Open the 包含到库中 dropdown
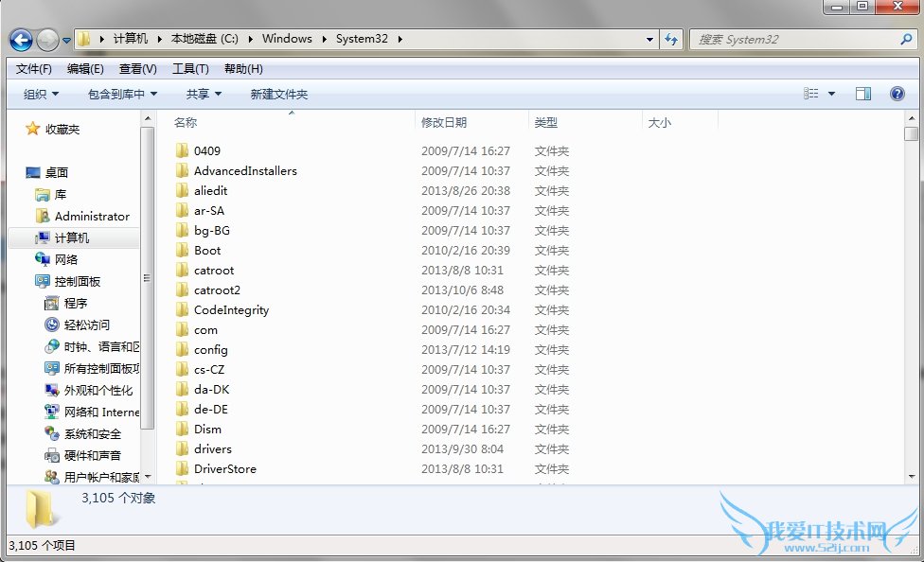This screenshot has height=562, width=924. [x=122, y=95]
